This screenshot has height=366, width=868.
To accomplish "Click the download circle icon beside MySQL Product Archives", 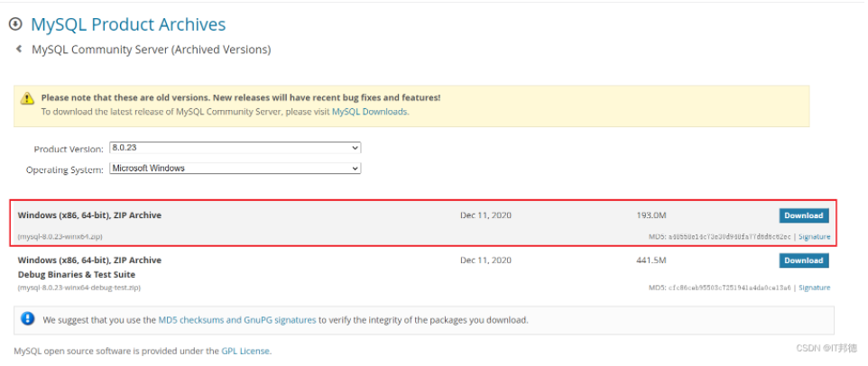I will tap(15, 24).
